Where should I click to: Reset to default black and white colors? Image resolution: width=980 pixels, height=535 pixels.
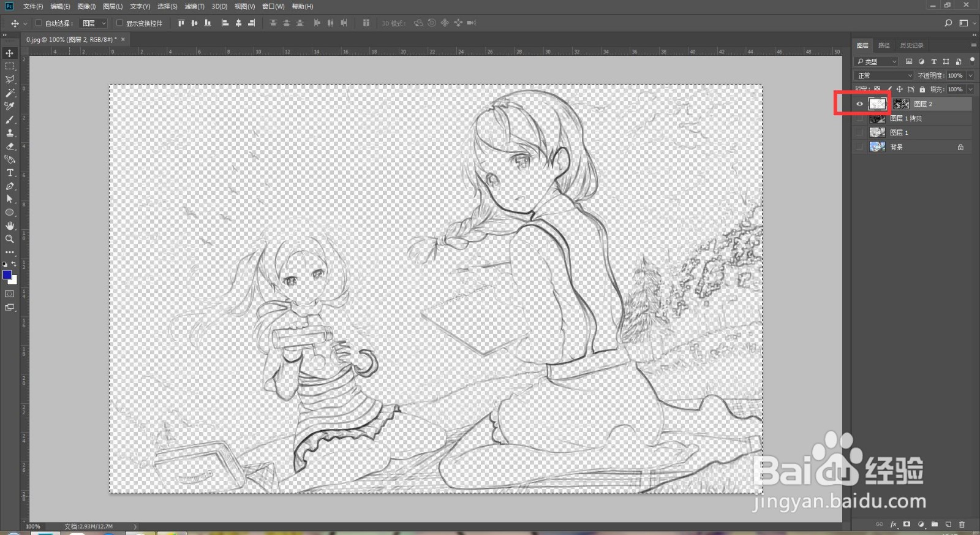[x=5, y=264]
